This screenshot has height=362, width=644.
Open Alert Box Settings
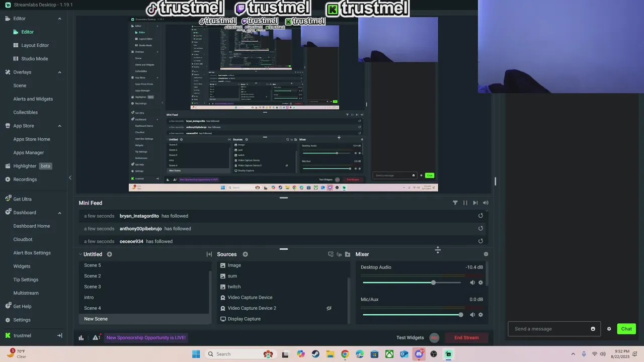32,253
